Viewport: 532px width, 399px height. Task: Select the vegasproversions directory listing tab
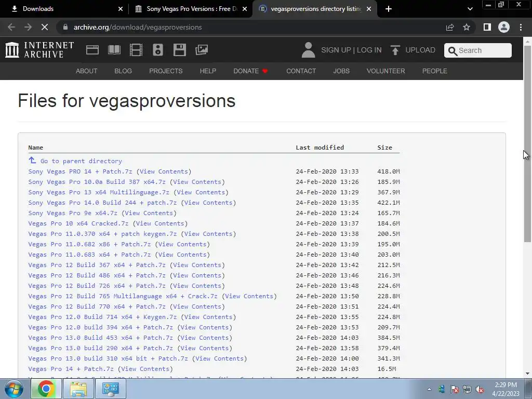(x=314, y=9)
